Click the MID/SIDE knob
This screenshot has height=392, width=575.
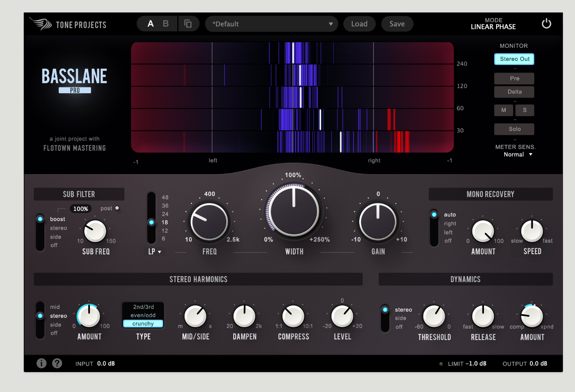click(x=196, y=316)
